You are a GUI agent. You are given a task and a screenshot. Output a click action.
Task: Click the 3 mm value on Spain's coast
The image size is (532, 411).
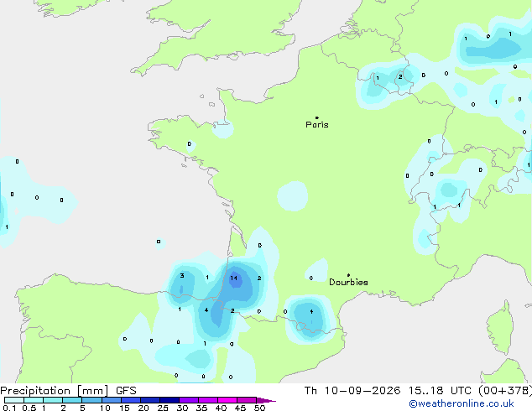click(x=182, y=275)
